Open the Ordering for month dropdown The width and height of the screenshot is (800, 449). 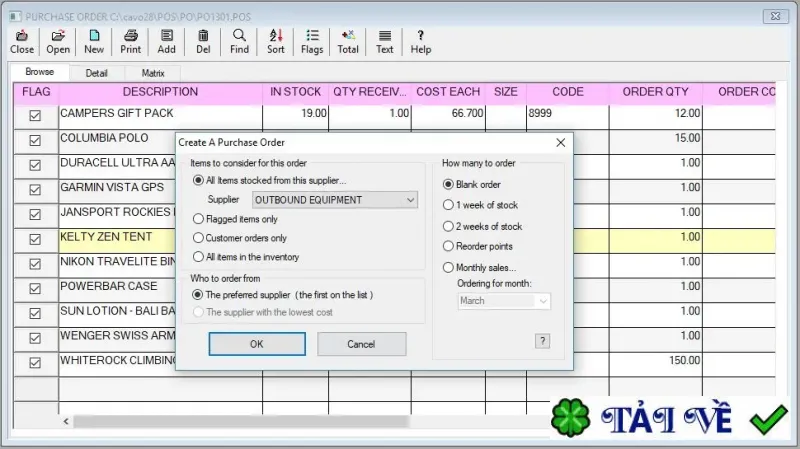(x=504, y=301)
